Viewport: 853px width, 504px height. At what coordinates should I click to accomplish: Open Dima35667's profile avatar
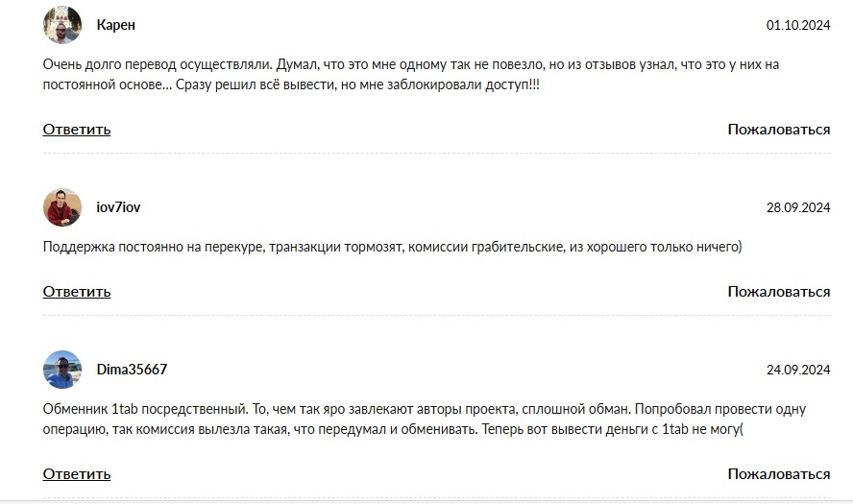click(62, 370)
